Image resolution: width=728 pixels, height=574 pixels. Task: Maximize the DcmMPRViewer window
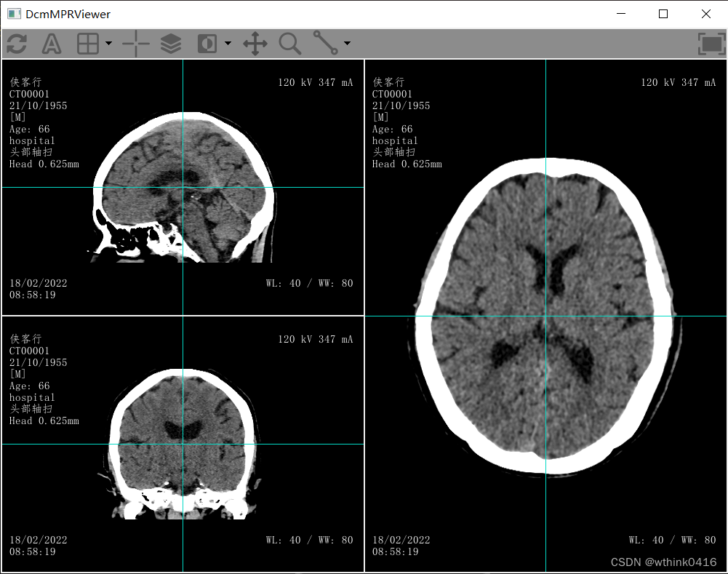pos(663,14)
